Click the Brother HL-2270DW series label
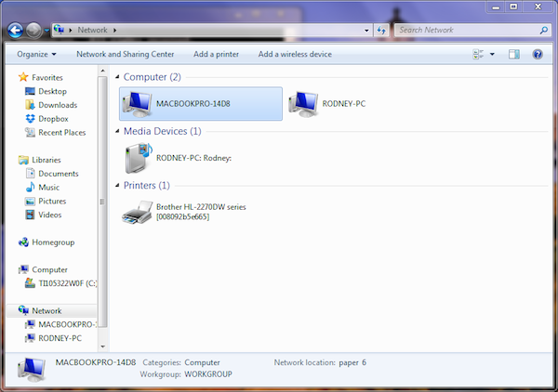Viewport: 558px width, 392px height. click(x=201, y=212)
